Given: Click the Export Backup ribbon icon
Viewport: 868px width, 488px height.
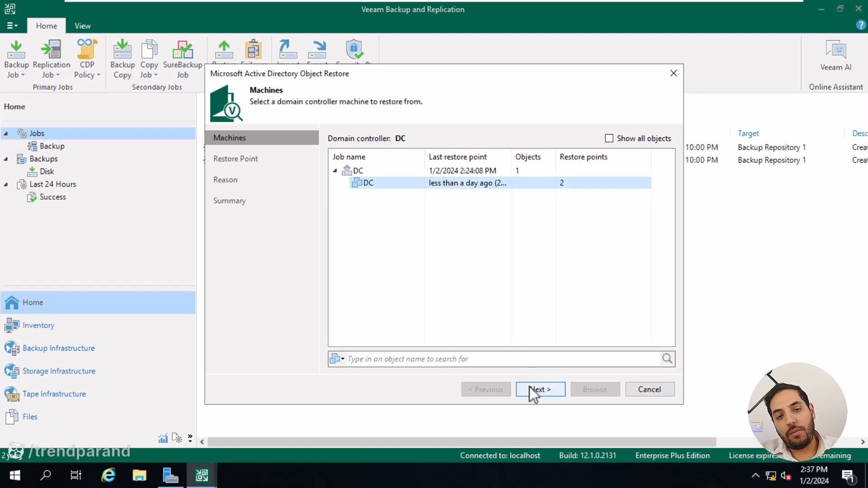Looking at the screenshot, I should (x=317, y=50).
